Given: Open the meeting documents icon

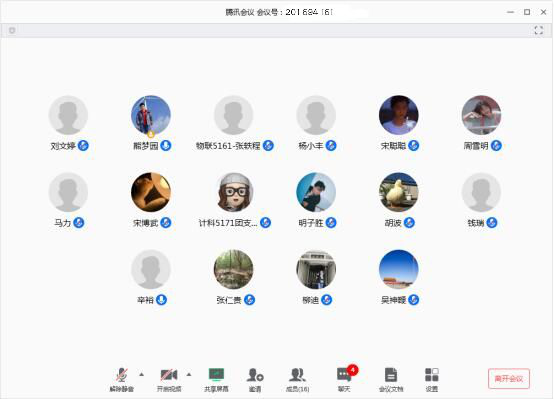Looking at the screenshot, I should [x=391, y=375].
